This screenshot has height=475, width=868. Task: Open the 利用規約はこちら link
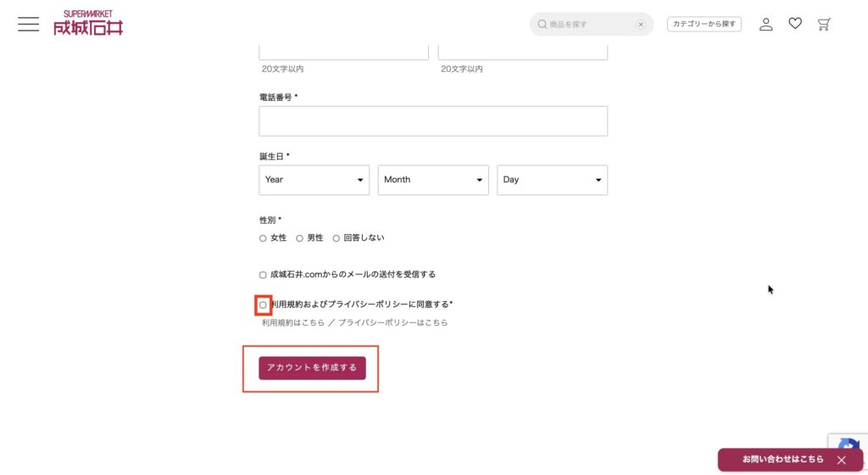pyautogui.click(x=292, y=323)
